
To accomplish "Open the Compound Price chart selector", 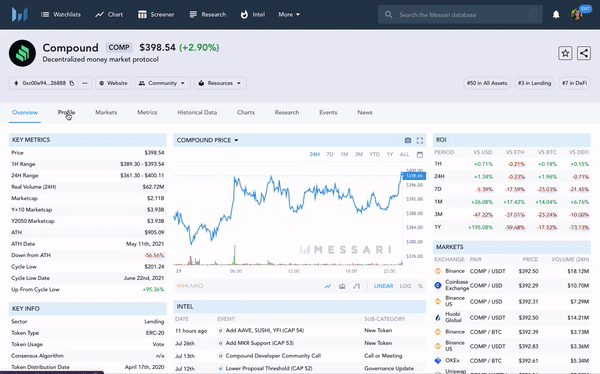I will (207, 140).
